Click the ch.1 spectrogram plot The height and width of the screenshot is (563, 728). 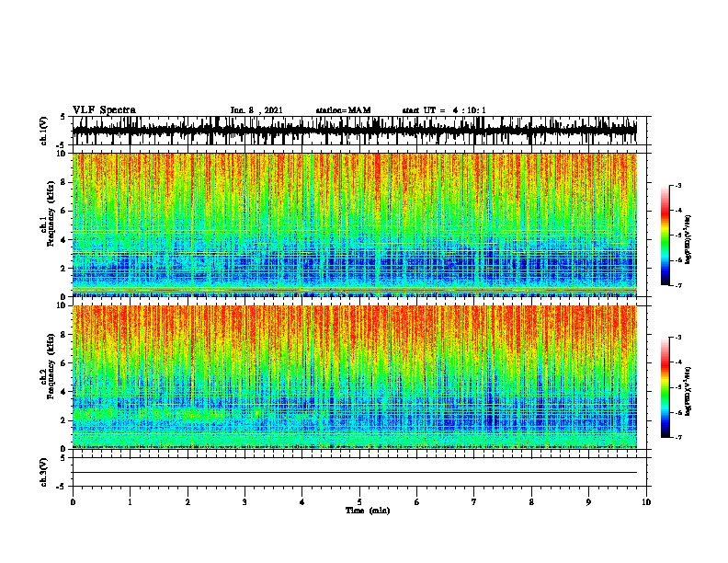pyautogui.click(x=359, y=224)
